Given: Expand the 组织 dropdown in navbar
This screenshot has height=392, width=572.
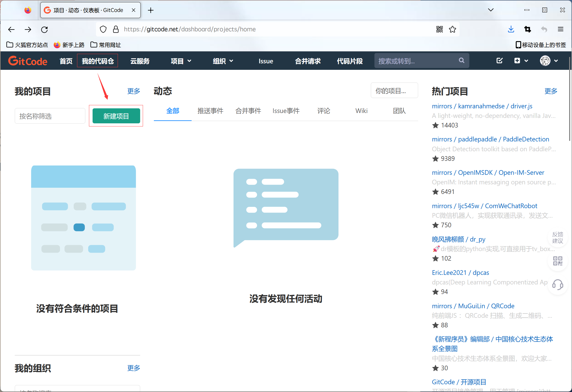Looking at the screenshot, I should coord(223,61).
